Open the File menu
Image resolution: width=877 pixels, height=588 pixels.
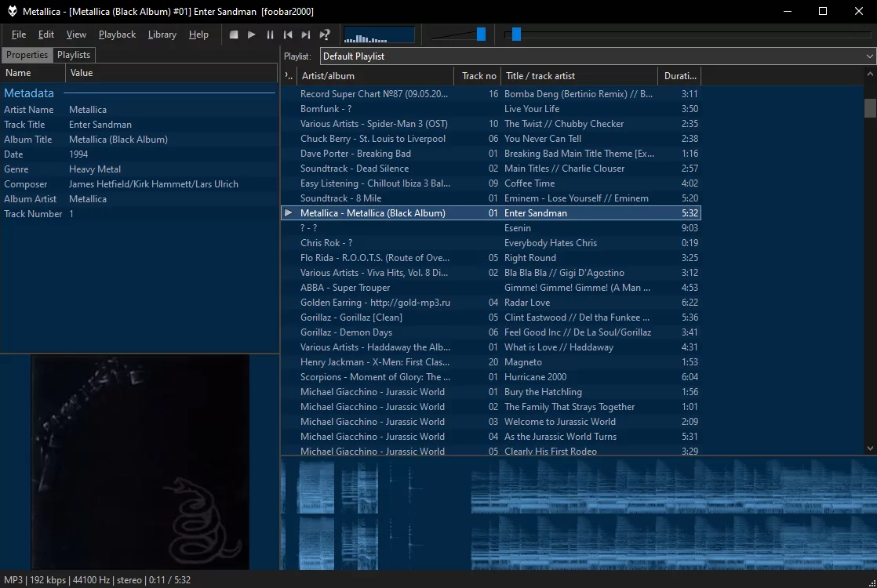pyautogui.click(x=19, y=34)
